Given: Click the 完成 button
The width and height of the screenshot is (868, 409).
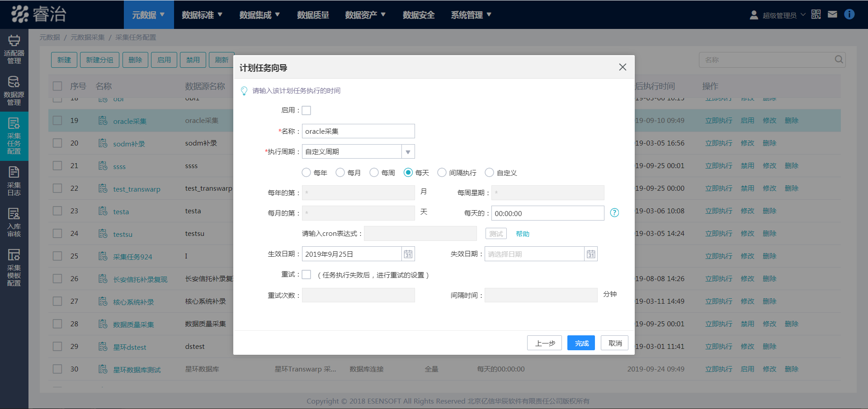Looking at the screenshot, I should pyautogui.click(x=581, y=343).
